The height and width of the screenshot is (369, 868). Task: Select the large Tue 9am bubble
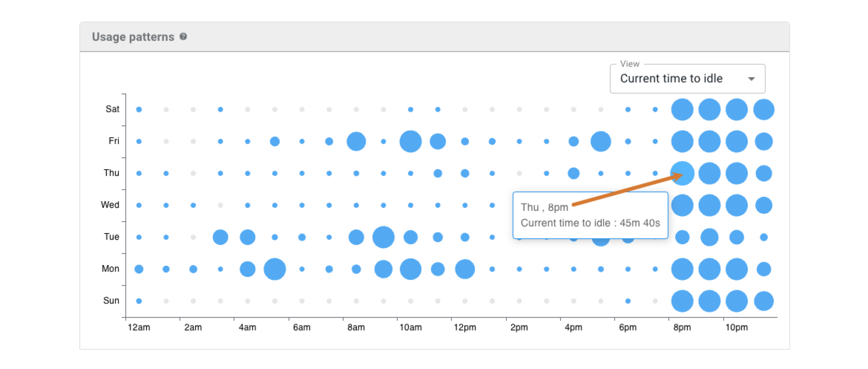point(384,236)
